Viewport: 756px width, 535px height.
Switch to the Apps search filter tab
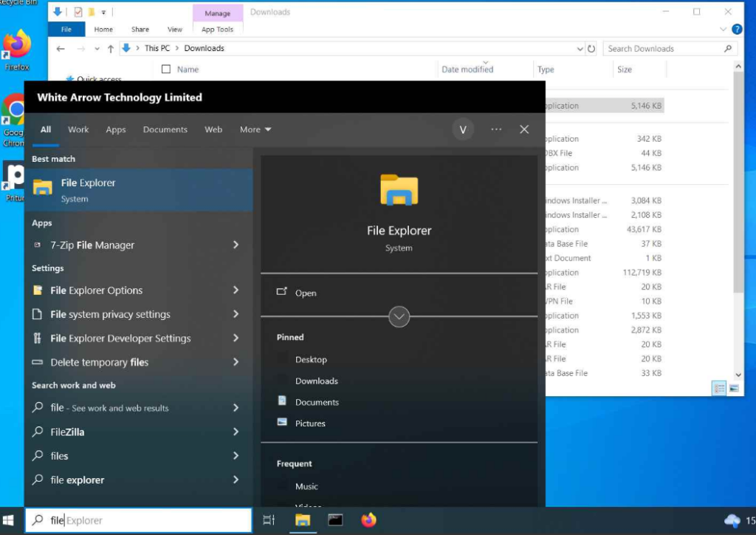tap(116, 129)
